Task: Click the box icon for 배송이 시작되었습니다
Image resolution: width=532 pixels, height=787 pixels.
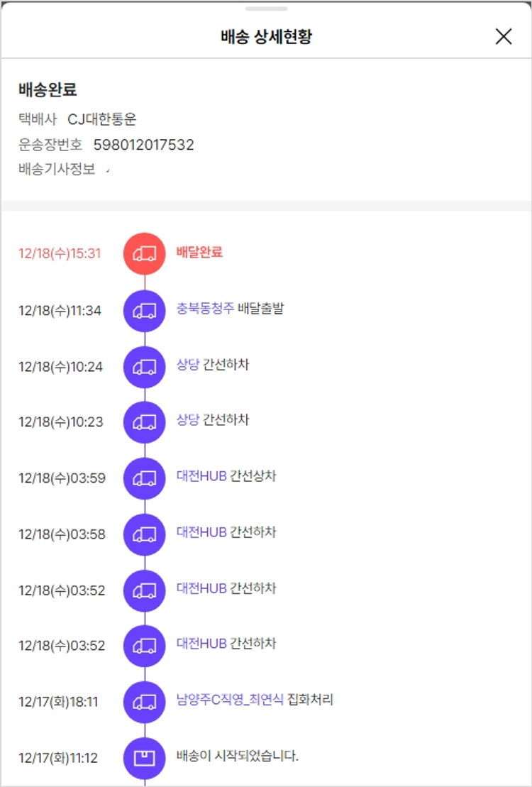Action: [145, 757]
